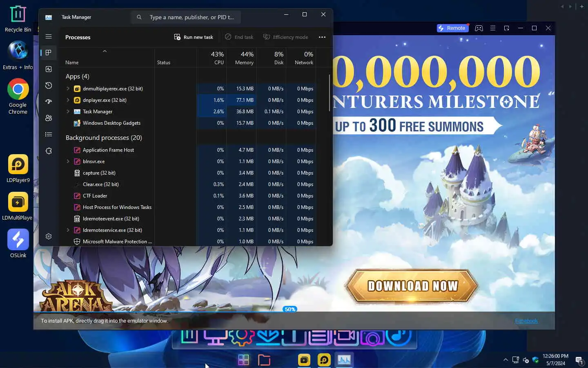Viewport: 588px width, 368px height.
Task: Switch to LDPlayer taskbar icon
Action: [x=324, y=360]
